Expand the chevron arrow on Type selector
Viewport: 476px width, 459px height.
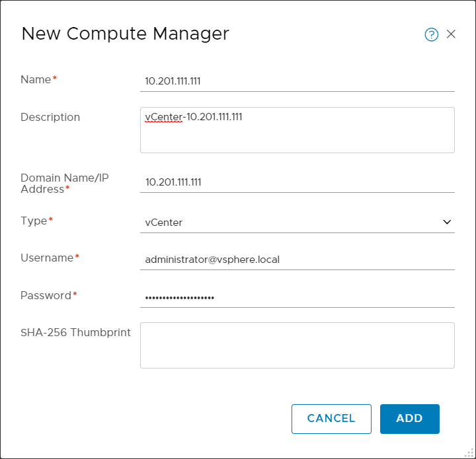447,222
